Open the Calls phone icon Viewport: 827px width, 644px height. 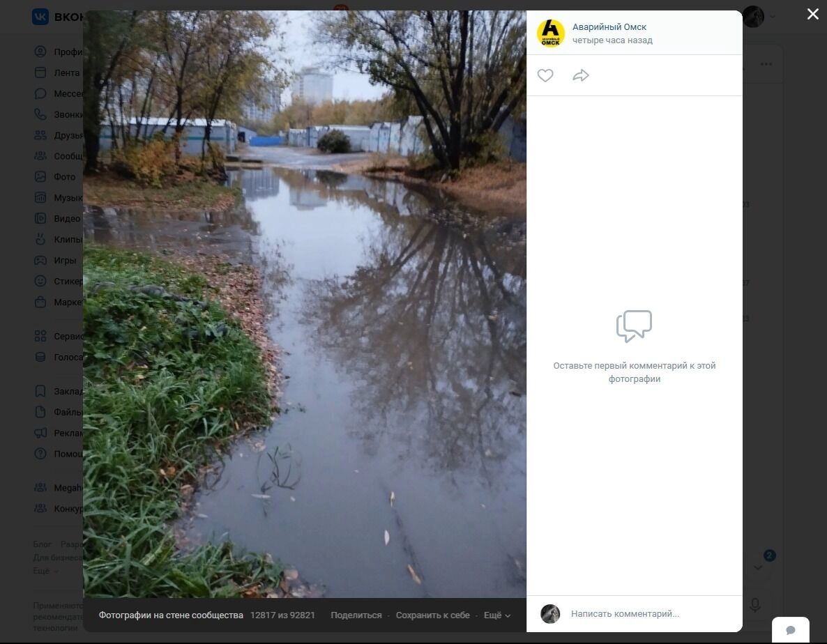[x=40, y=114]
